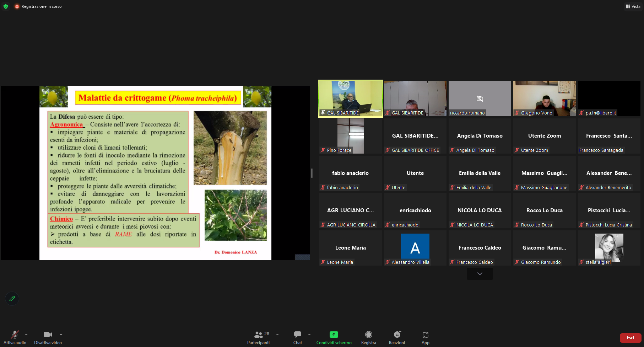Viewport: 644px width, 347px height.
Task: Select pa.fn@libero.it participant tile
Action: (x=609, y=98)
